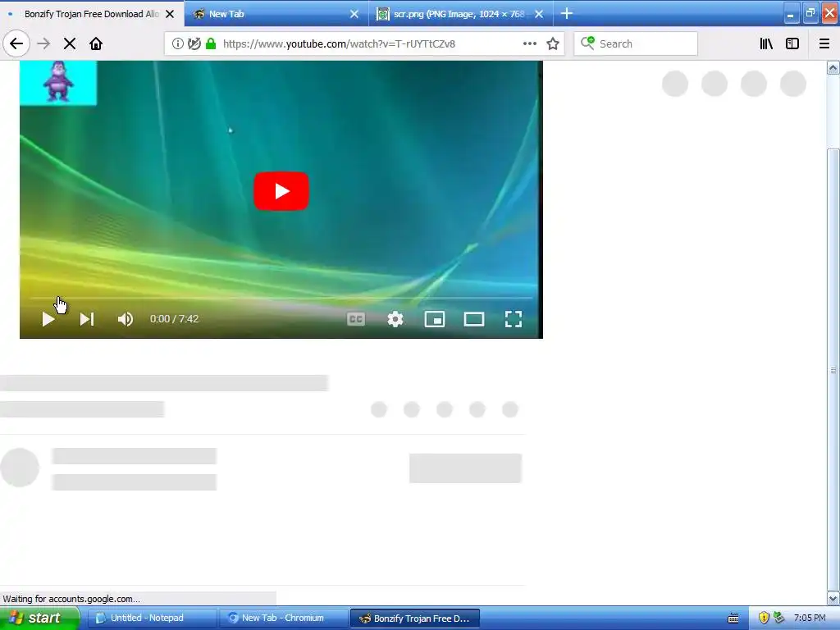Bookmark this page with the star
Viewport: 840px width, 630px height.
coord(553,43)
